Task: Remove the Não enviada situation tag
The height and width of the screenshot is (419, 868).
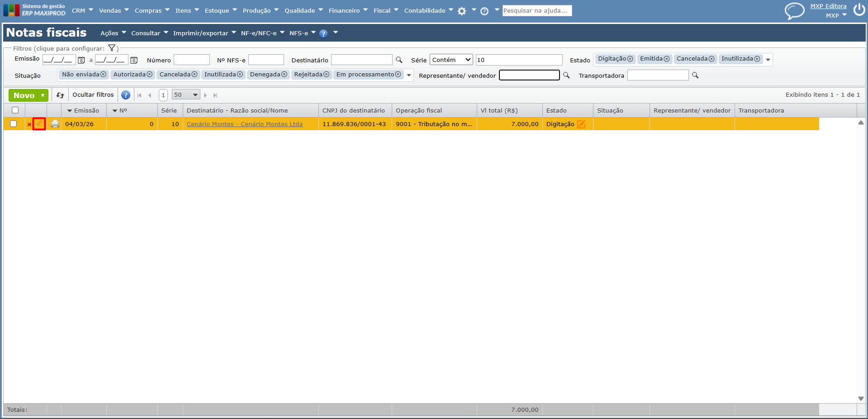Action: 104,75
